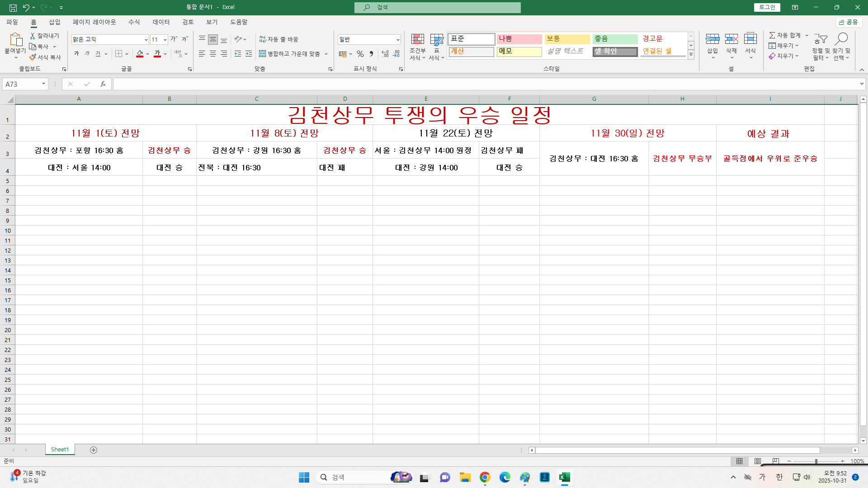Decrease font size with smaller 가 icon

184,39
